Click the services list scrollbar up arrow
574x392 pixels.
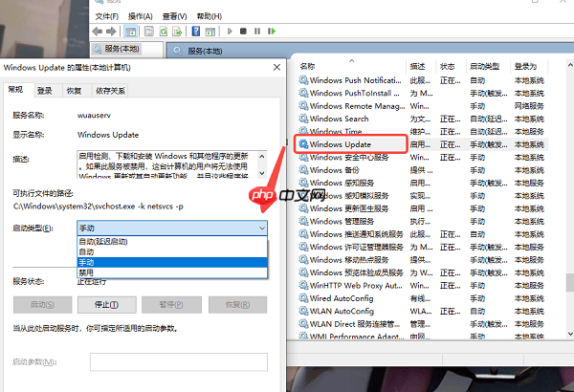point(570,65)
